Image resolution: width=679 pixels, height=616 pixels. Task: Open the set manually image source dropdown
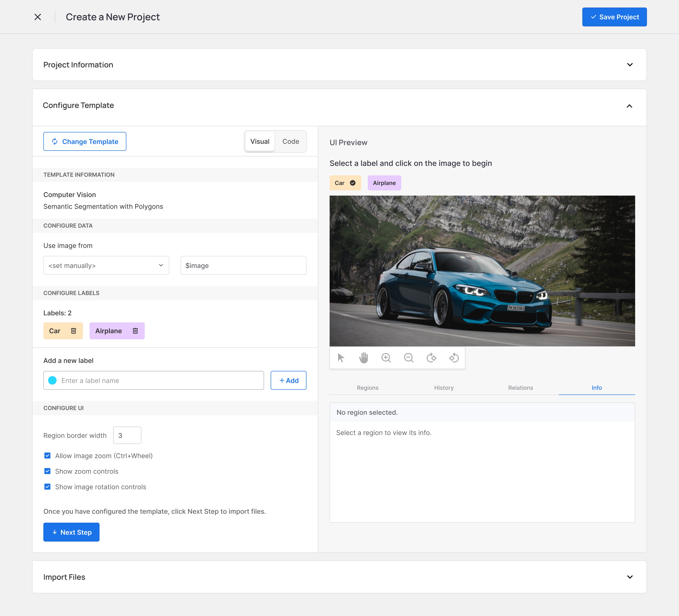(x=106, y=266)
